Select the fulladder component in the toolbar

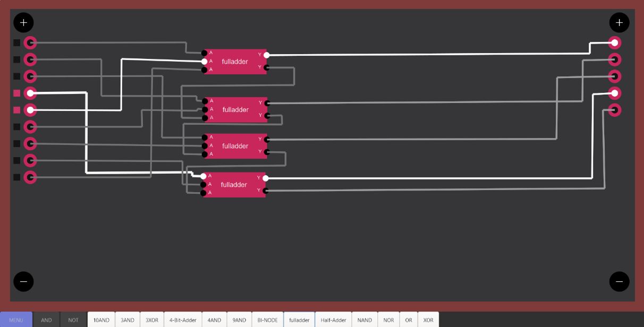click(299, 320)
